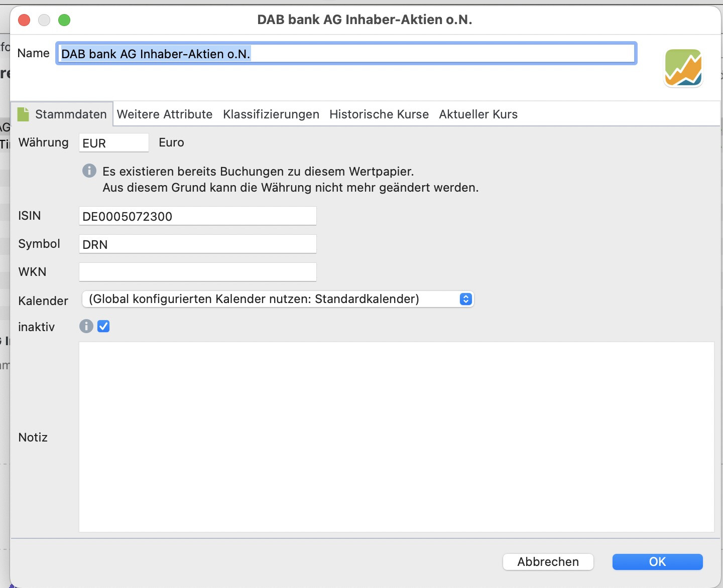
Task: Cancel the dialog with Abbrechen
Action: (548, 562)
